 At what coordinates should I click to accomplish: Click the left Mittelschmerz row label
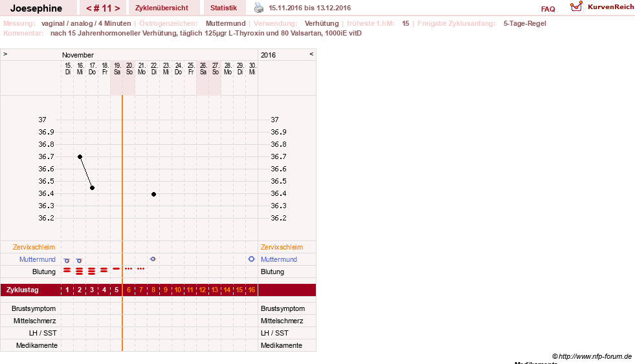click(x=34, y=321)
